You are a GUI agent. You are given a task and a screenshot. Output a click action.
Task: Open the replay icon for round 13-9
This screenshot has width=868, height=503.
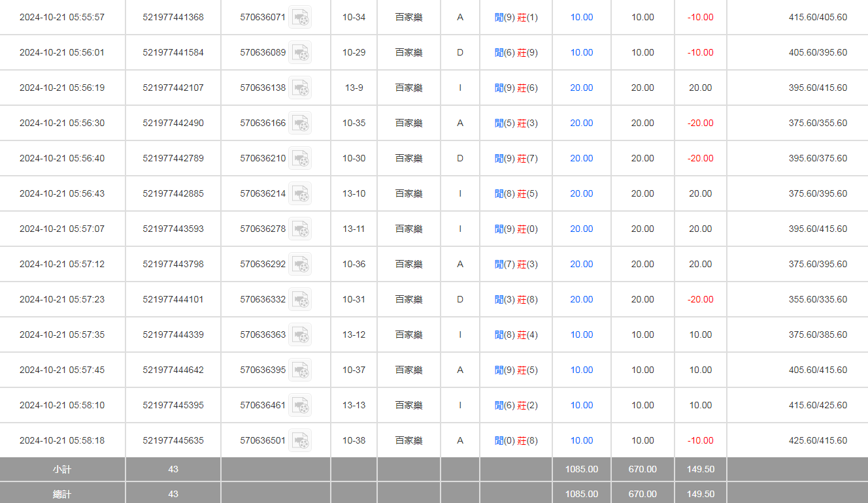click(x=300, y=88)
